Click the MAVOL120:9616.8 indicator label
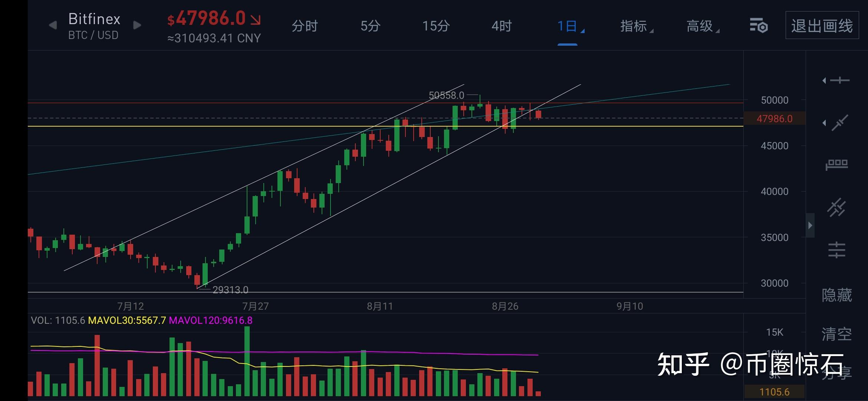Image resolution: width=868 pixels, height=401 pixels. (211, 320)
